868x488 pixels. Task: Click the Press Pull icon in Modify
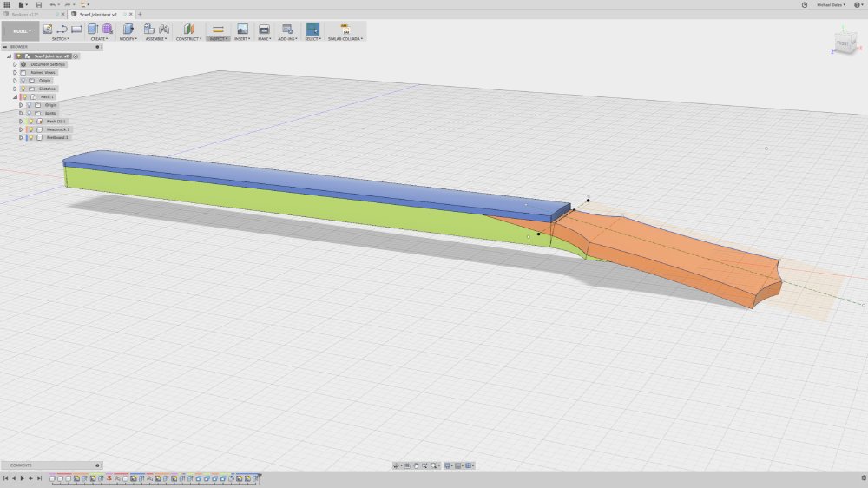128,29
